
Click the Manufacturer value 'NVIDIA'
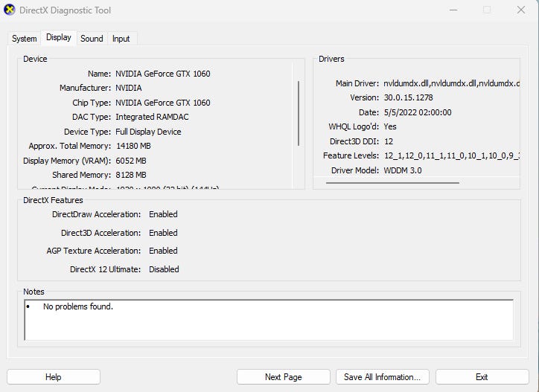coord(129,88)
